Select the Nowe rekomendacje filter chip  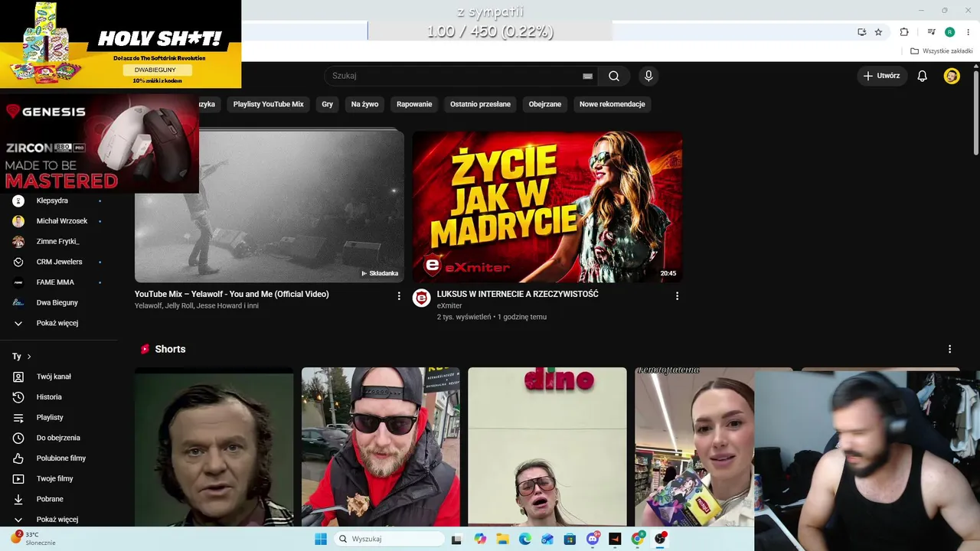tap(612, 104)
